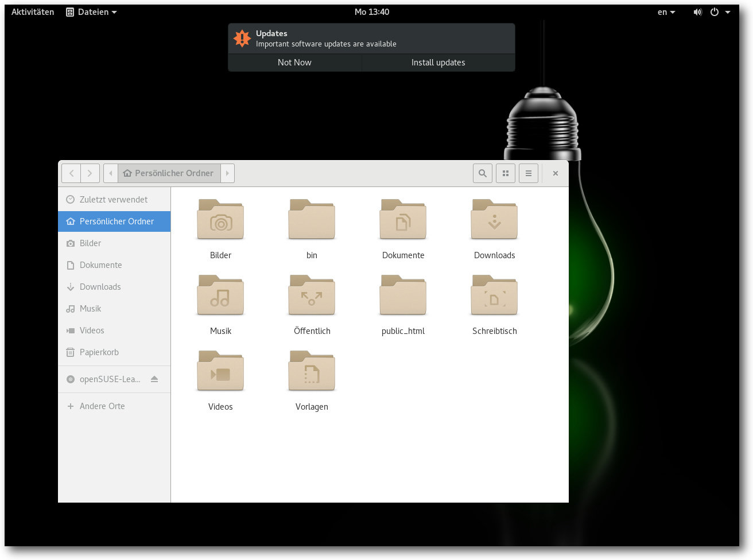Open the Dateien application menu
753x560 pixels.
coord(91,12)
